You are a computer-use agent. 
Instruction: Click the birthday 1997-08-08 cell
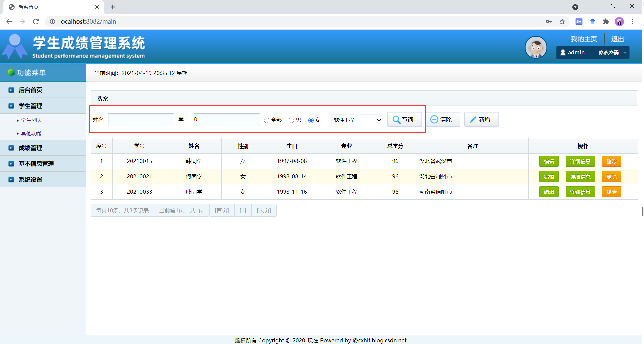[292, 161]
